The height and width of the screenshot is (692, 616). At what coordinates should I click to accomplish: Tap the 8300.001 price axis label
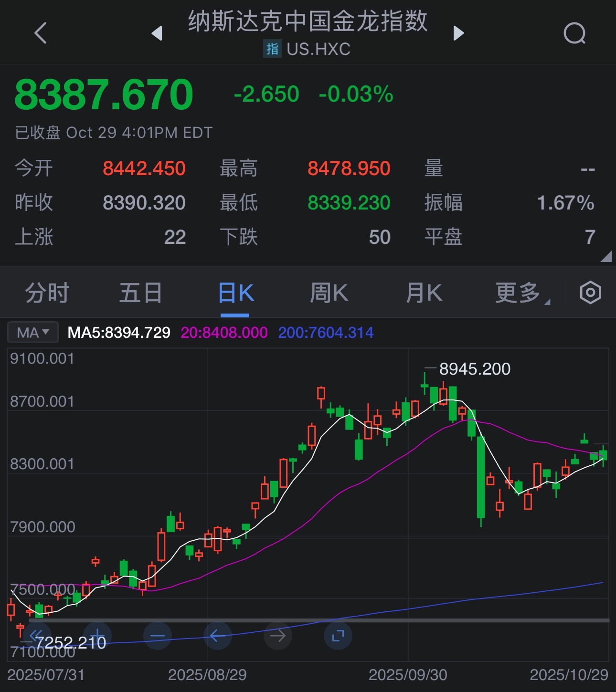42,464
